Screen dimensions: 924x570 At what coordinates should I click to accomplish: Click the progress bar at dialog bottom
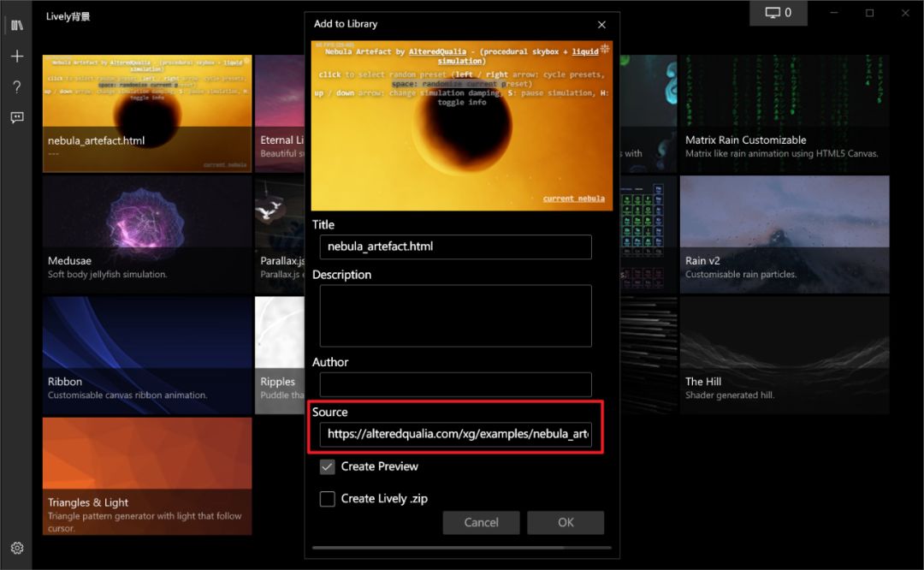click(x=461, y=548)
